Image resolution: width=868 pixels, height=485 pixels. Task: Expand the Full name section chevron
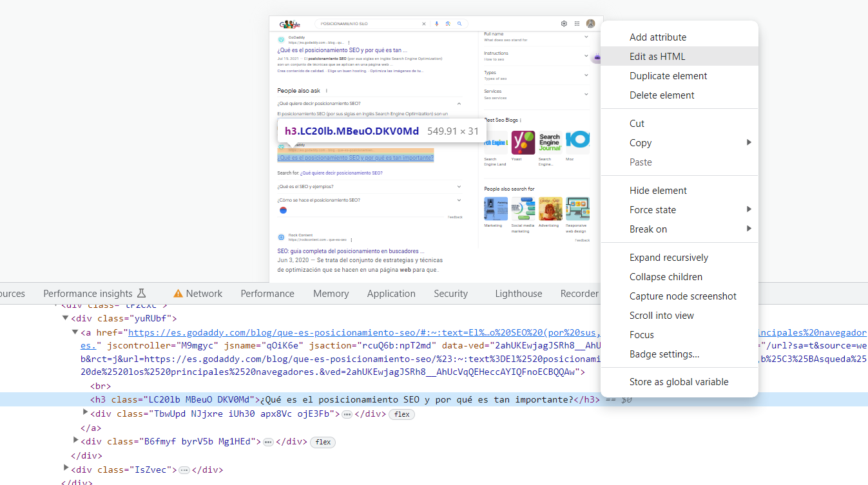586,37
